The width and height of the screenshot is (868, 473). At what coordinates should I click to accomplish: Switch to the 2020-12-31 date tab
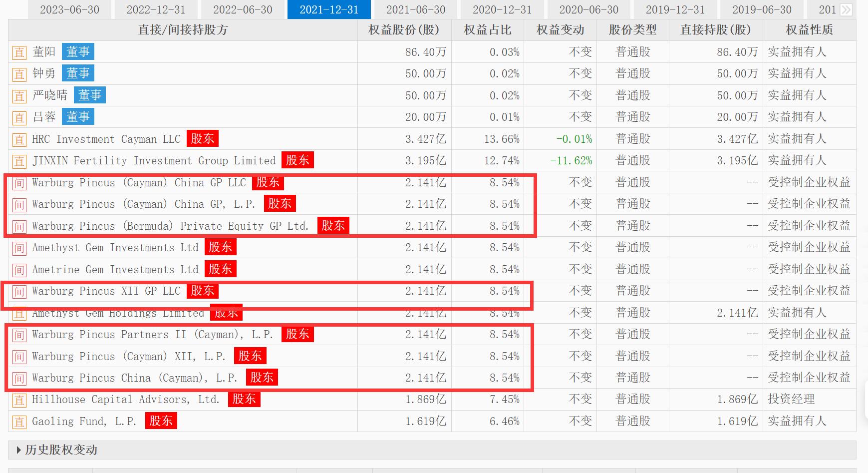click(502, 9)
